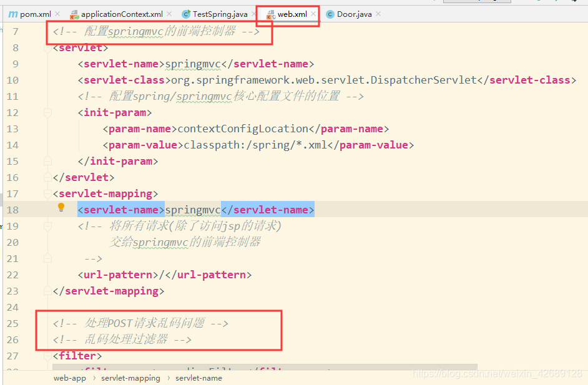Collapse the servlet-mapping fold on line 17
The image size is (588, 385).
click(47, 193)
